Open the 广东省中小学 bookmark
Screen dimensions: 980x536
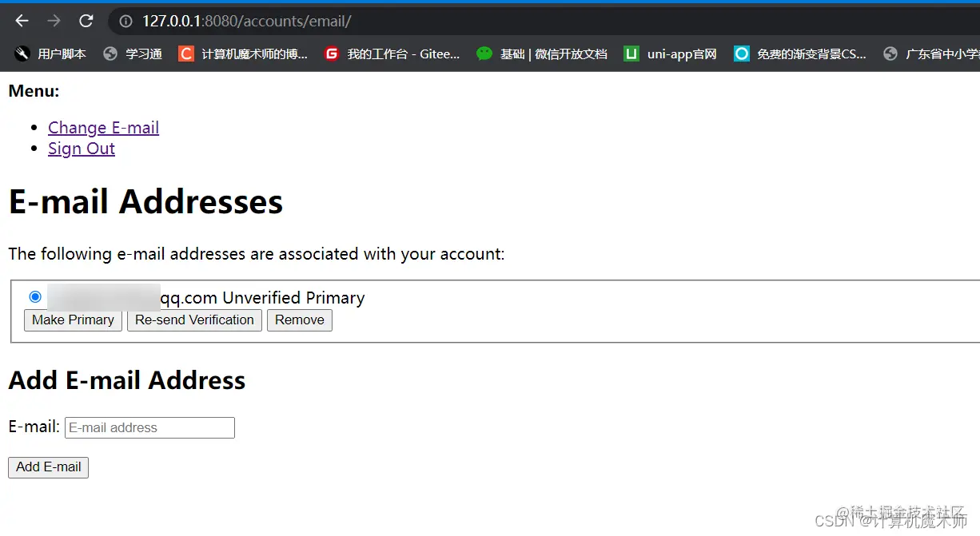[x=931, y=54]
